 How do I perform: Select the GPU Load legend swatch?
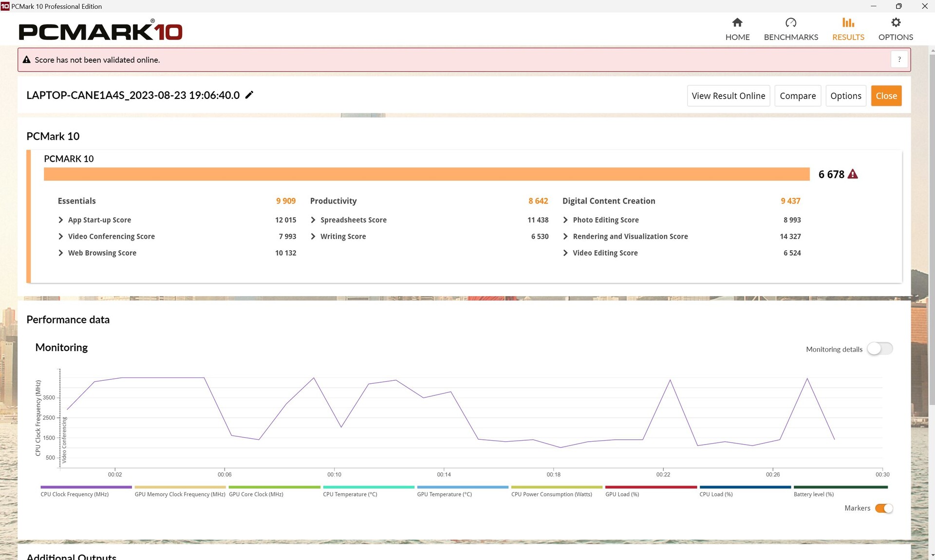click(x=651, y=487)
